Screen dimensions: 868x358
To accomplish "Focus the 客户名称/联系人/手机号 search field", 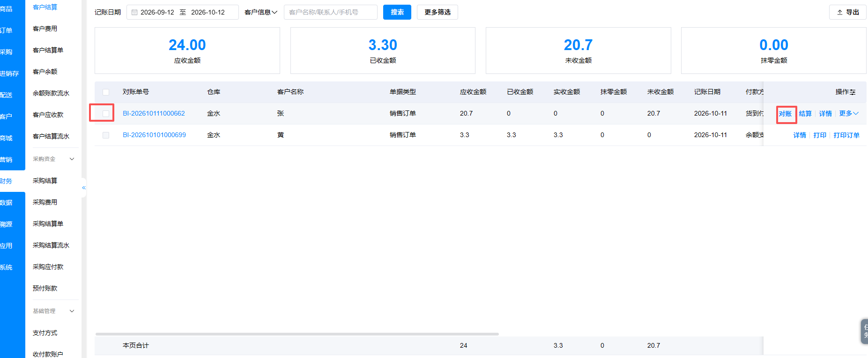I will click(331, 12).
